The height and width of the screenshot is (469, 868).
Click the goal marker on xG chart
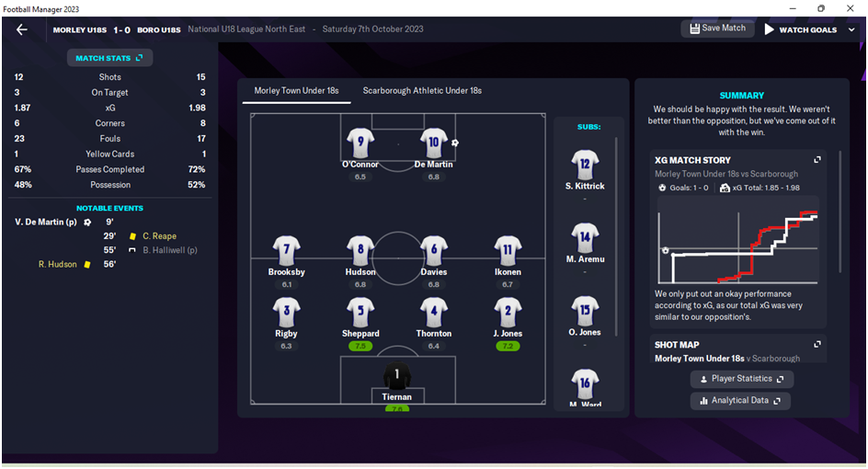(666, 251)
